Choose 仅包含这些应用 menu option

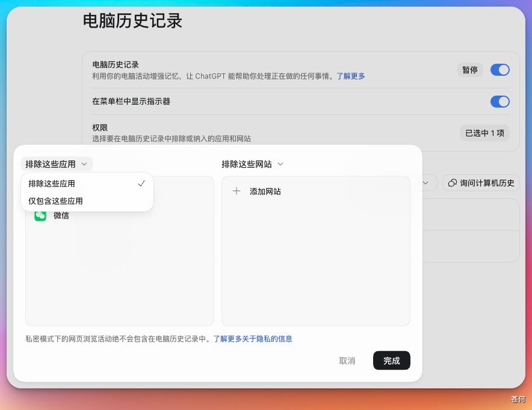tap(87, 201)
